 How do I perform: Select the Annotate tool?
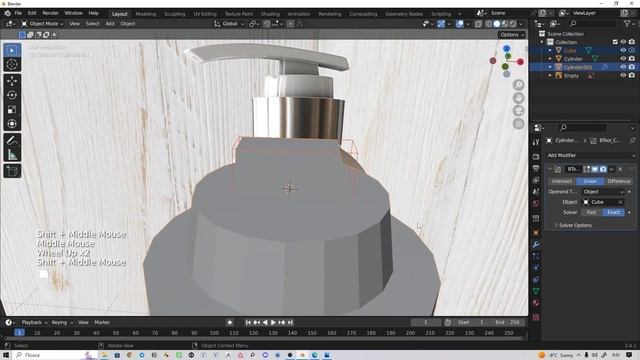click(x=12, y=140)
